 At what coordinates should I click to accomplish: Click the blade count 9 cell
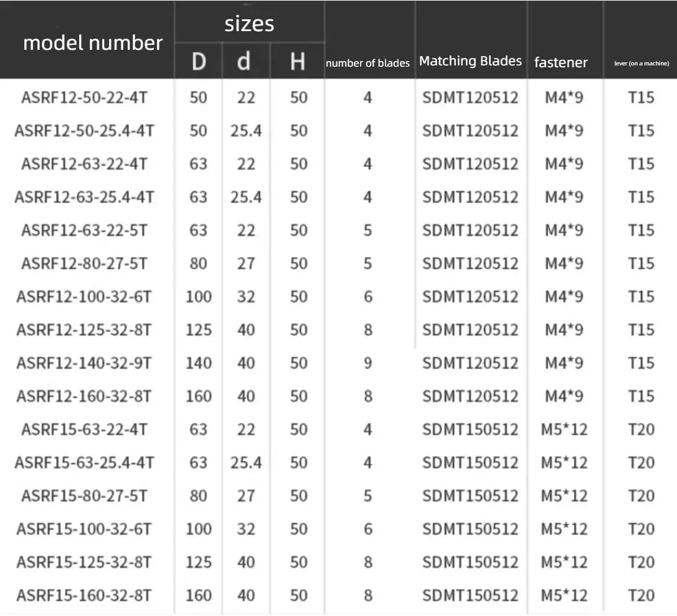point(368,363)
